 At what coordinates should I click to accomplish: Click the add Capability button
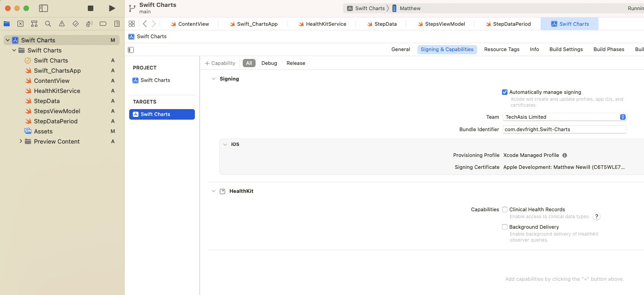coord(220,63)
